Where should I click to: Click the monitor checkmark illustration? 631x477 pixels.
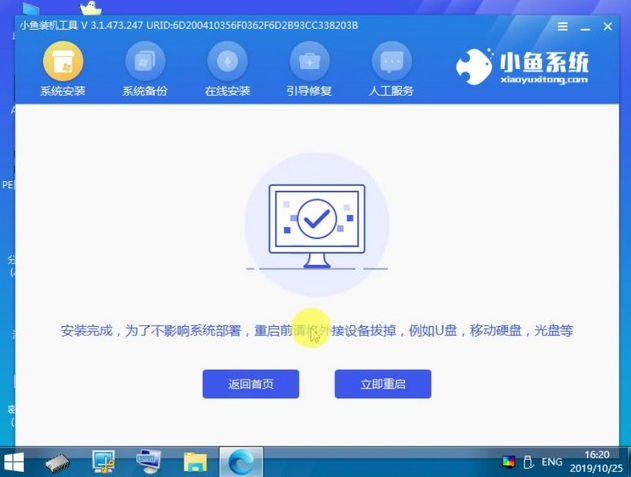(317, 226)
